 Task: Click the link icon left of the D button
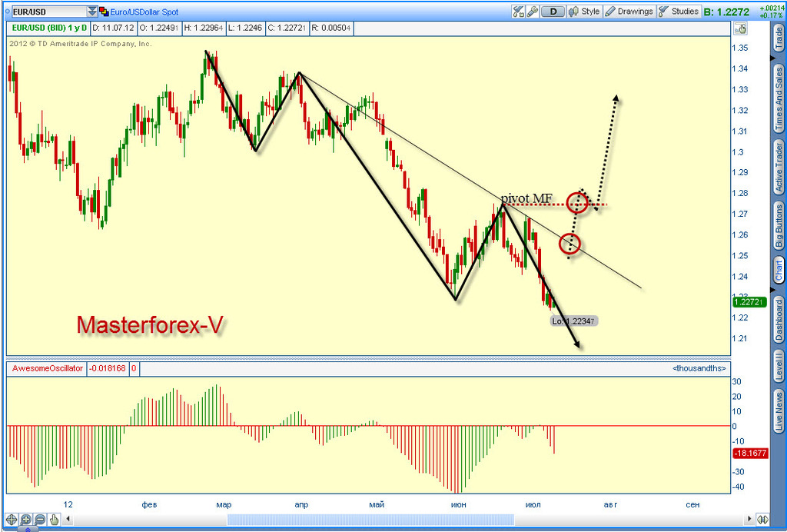(532, 12)
